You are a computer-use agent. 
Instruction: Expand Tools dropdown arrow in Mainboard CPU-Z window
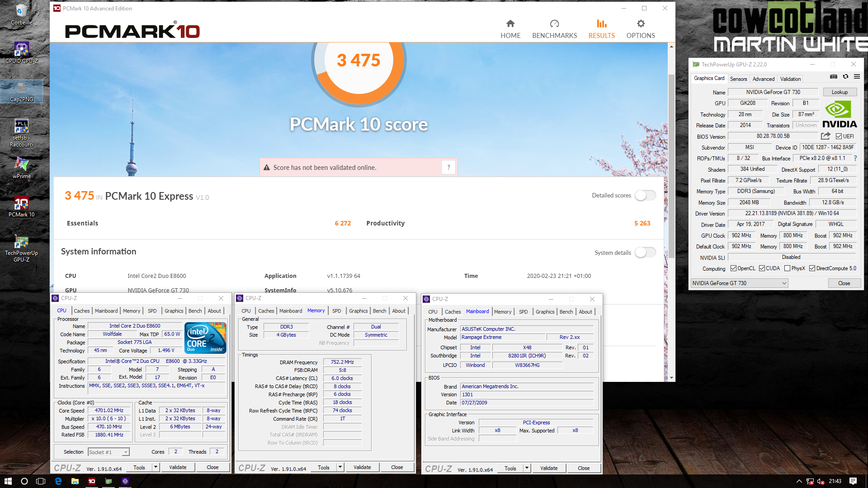pos(527,468)
